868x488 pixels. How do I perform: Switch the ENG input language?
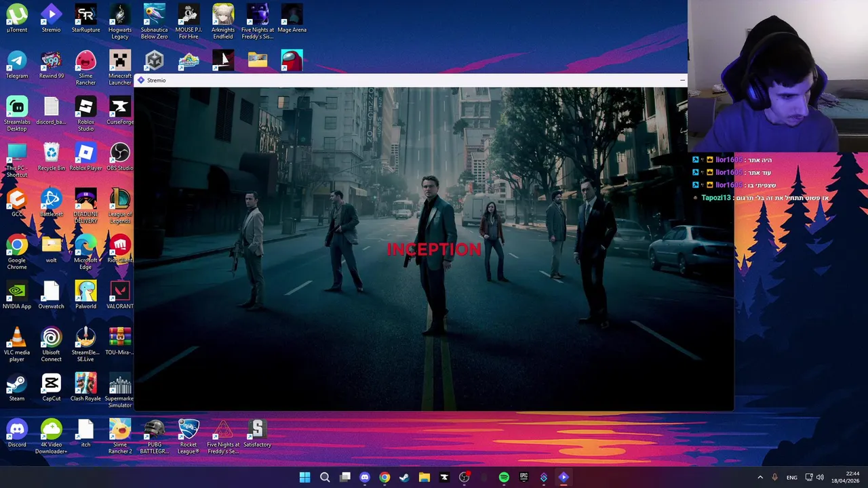tap(792, 477)
